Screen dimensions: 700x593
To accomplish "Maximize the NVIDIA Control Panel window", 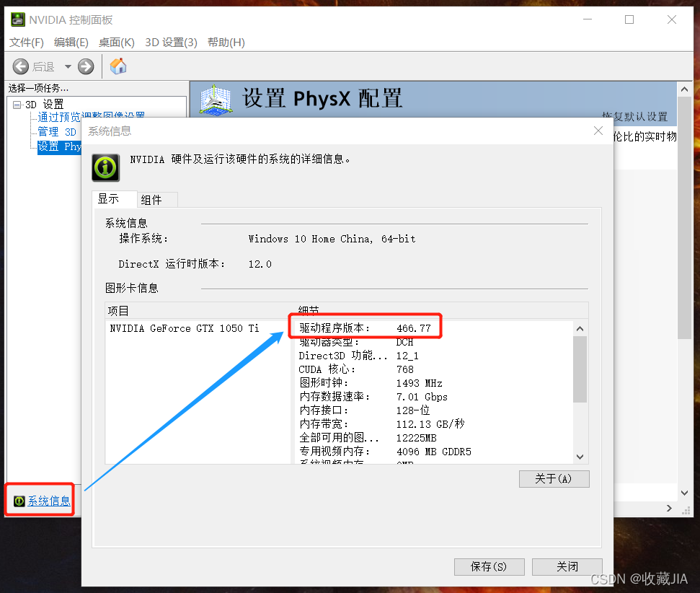I will (x=629, y=19).
